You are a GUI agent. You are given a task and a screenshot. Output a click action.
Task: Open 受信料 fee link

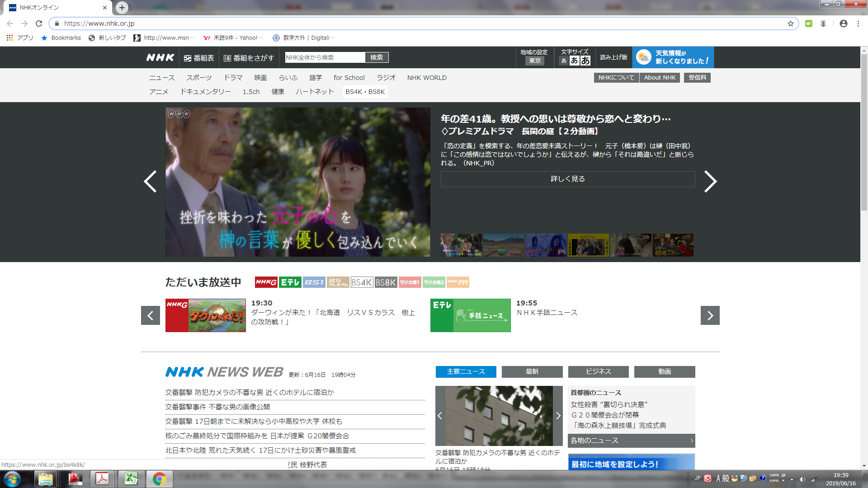pos(697,78)
